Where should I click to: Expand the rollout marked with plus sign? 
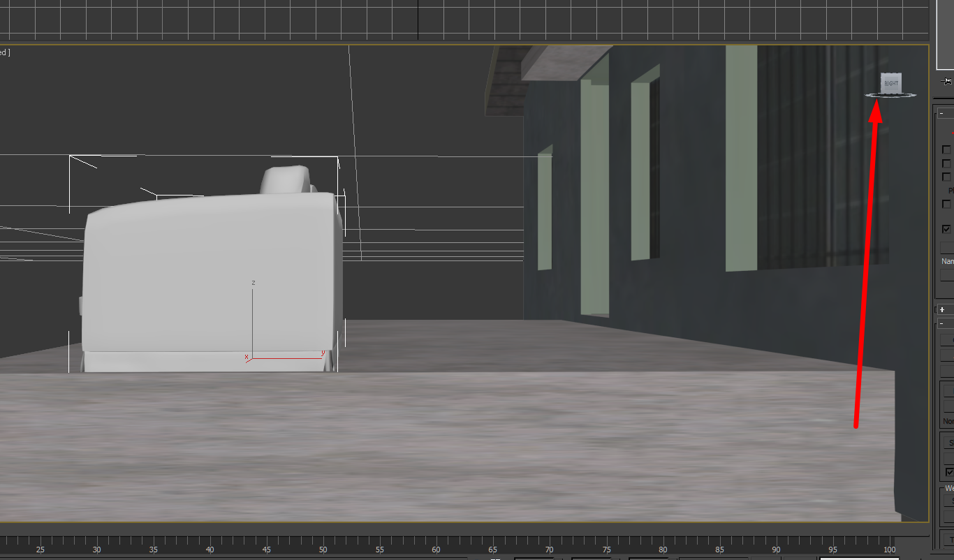click(x=941, y=309)
